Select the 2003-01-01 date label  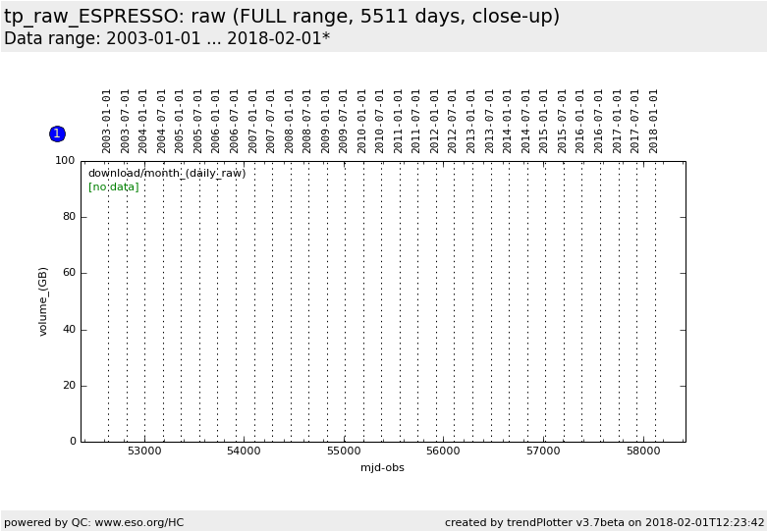tap(107, 121)
